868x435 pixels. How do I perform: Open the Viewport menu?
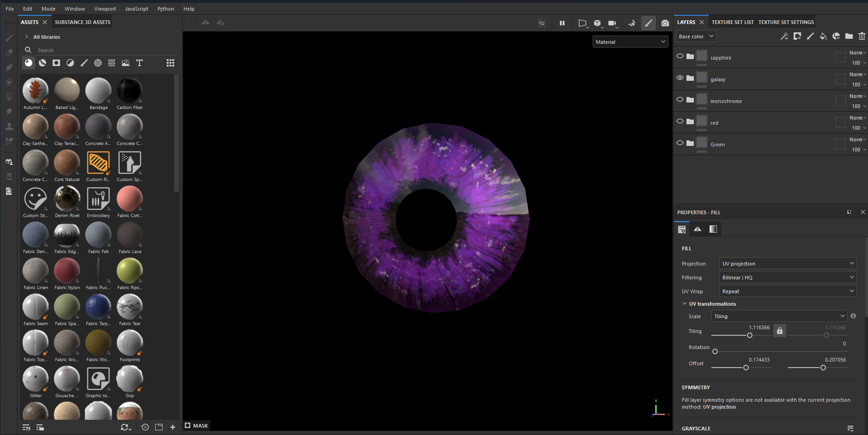105,9
